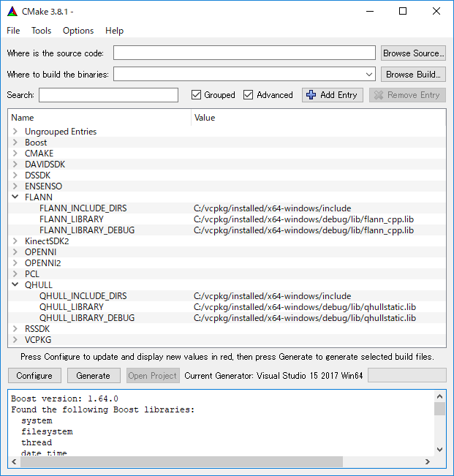Click the log scroll up arrow
The height and width of the screenshot is (476, 454).
[439, 396]
